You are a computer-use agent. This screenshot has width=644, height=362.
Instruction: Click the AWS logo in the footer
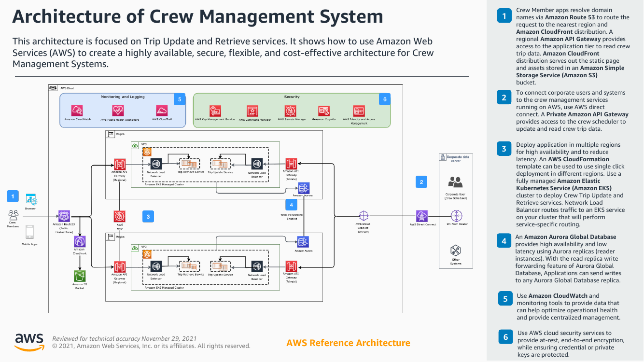pyautogui.click(x=29, y=342)
